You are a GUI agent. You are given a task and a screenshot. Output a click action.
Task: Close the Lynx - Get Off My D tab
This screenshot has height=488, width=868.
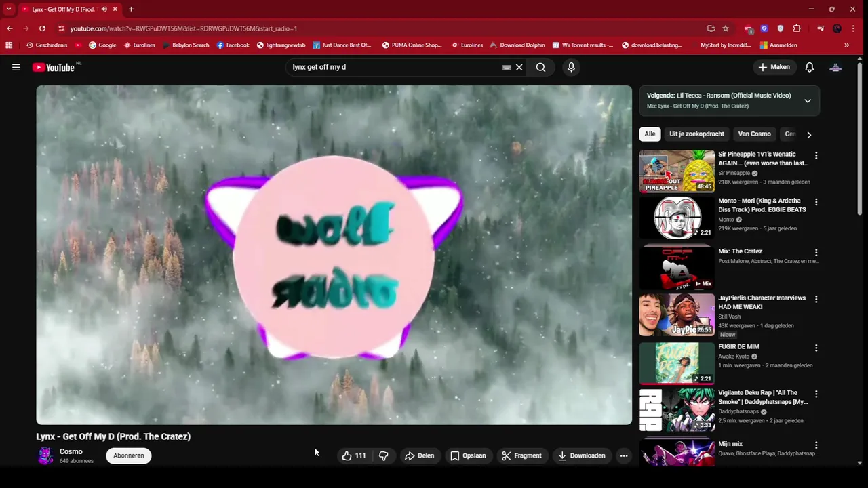(x=115, y=9)
